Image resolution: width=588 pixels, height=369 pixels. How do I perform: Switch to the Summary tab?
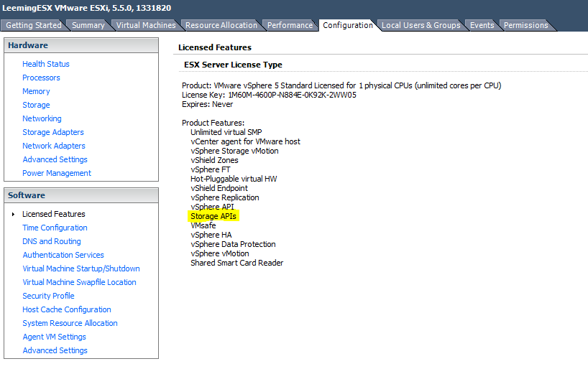pyautogui.click(x=88, y=25)
